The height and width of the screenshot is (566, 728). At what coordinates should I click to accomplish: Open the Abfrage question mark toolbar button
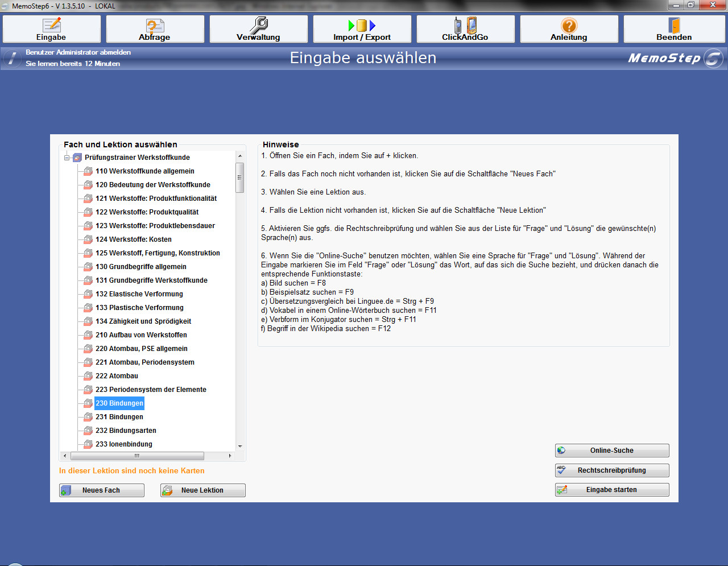coord(155,29)
